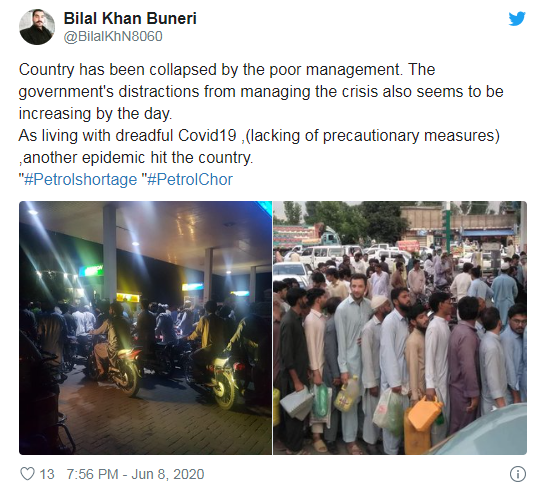Open the 7:56 PM timestamp
Screen dimensions: 542x493
(x=92, y=474)
